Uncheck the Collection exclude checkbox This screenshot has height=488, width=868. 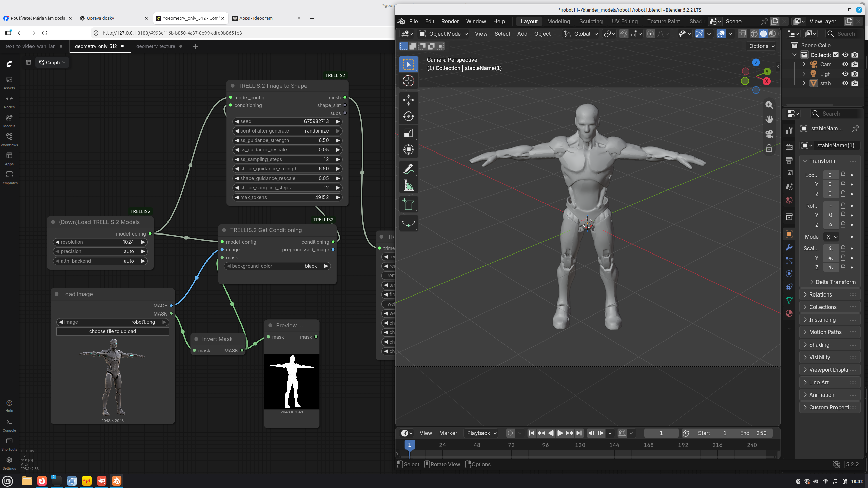(x=836, y=55)
